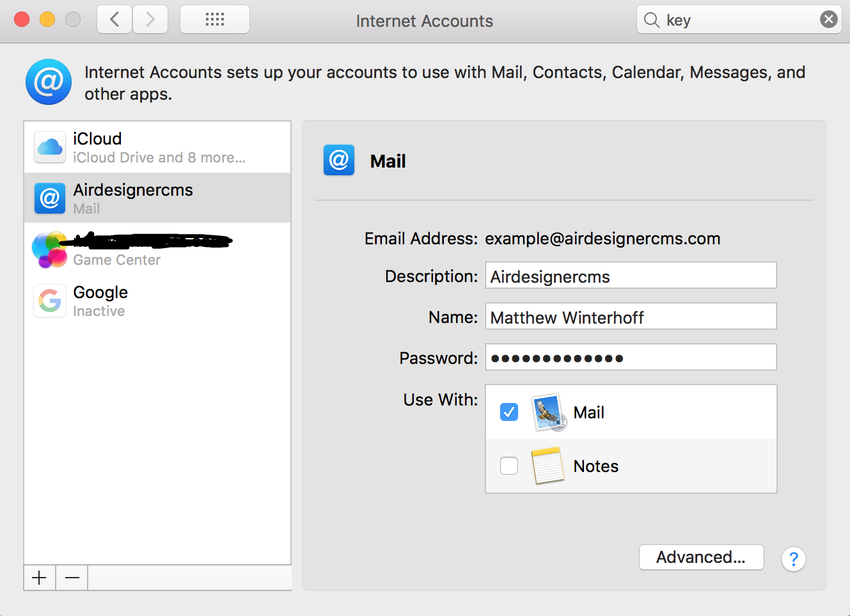Remove selected account with minus button
Screen dimensions: 850x616
click(72, 578)
